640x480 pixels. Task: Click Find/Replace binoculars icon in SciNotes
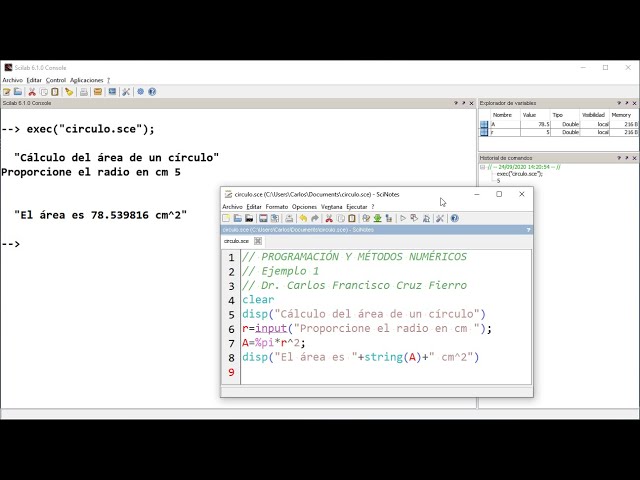point(366,218)
